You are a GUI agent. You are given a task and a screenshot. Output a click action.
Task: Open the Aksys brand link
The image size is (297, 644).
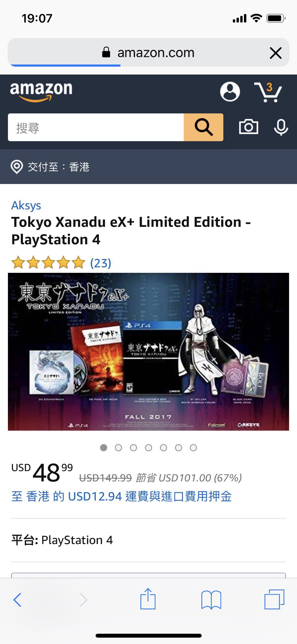(26, 205)
